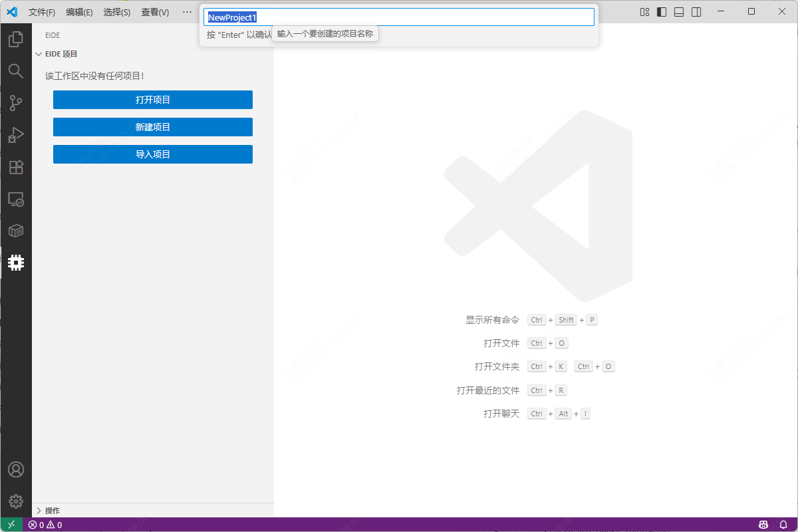Open the Accounts icon in activity bar
798x532 pixels.
click(16, 469)
